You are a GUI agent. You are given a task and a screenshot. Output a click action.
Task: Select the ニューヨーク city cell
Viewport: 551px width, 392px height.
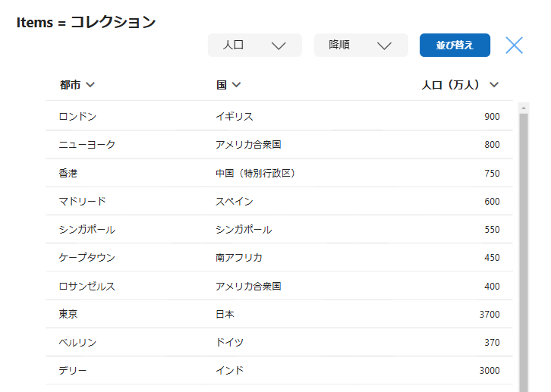coord(87,145)
